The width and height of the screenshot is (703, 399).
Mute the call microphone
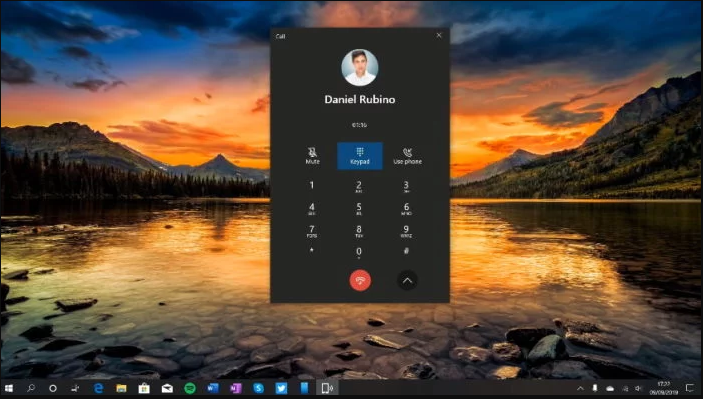[312, 156]
